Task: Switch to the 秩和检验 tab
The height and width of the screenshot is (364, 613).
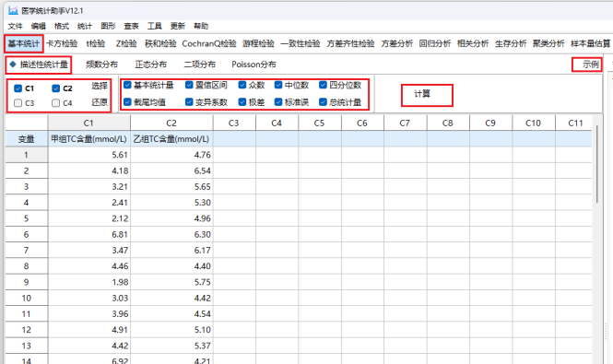Action: 160,43
